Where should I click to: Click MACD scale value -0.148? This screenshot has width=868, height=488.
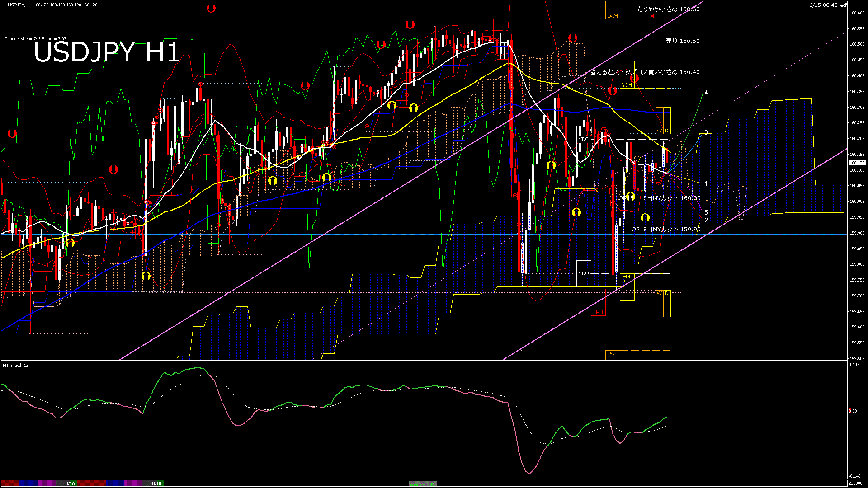[854, 476]
